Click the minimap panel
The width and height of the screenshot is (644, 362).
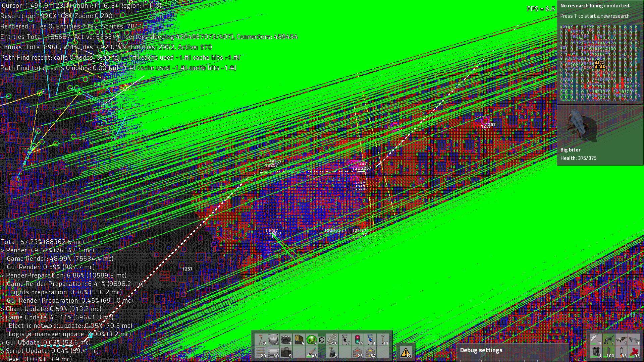pos(600,63)
